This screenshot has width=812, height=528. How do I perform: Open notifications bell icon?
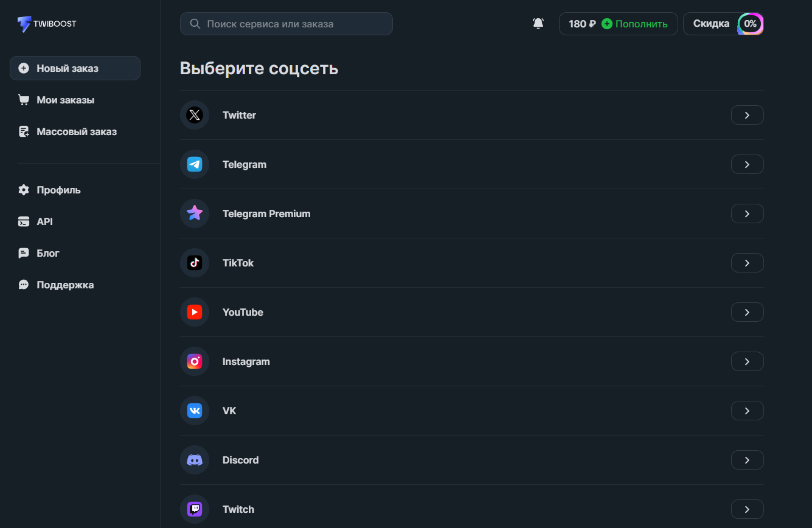538,24
